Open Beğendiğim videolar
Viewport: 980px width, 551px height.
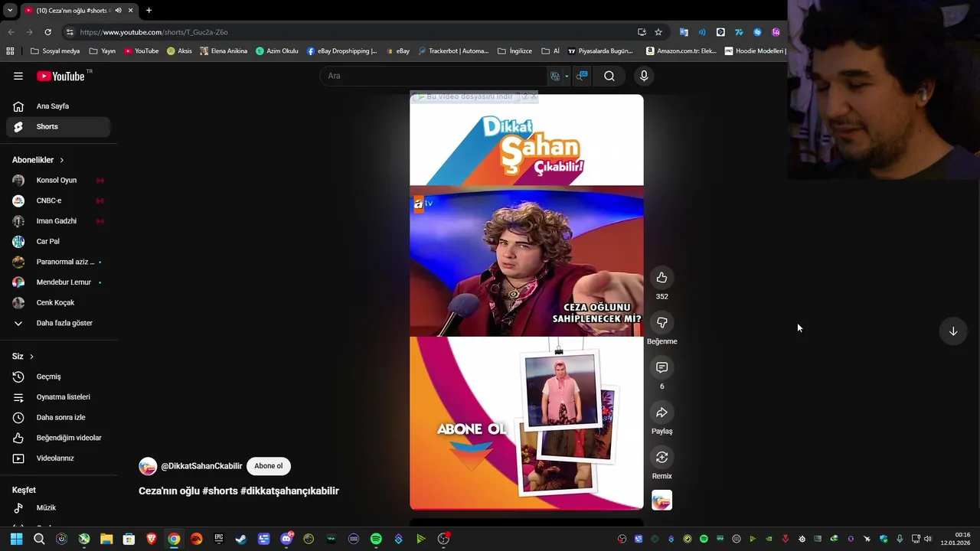click(x=58, y=438)
